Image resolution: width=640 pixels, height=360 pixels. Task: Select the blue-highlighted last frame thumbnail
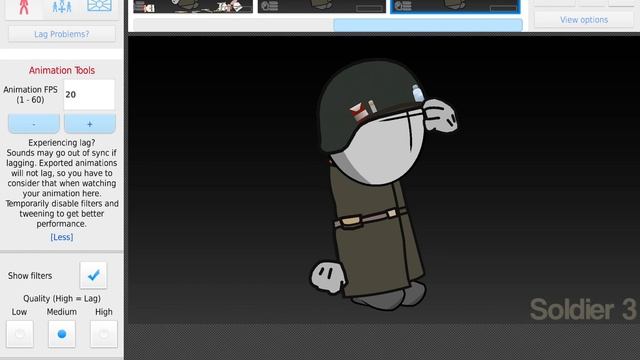tap(455, 6)
